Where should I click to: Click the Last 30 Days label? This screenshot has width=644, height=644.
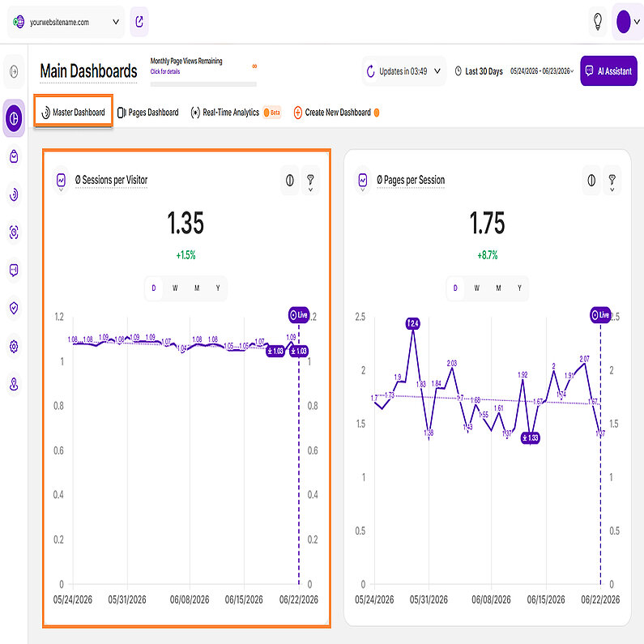(484, 71)
